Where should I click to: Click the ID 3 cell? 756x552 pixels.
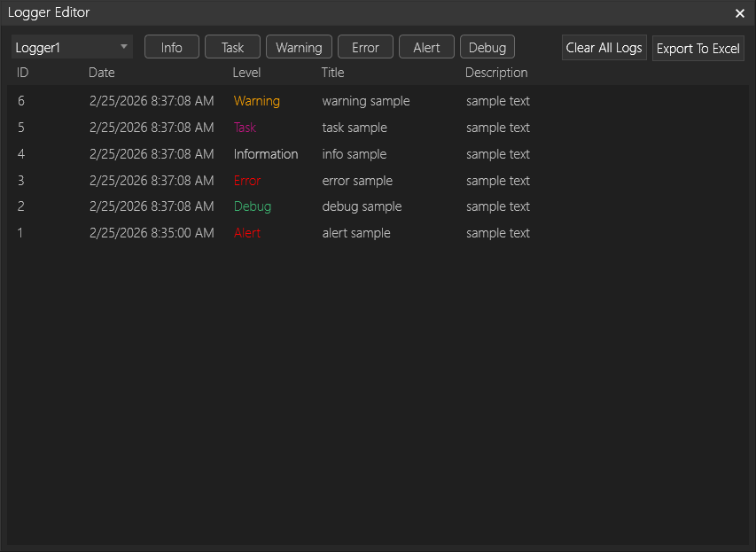tap(21, 181)
